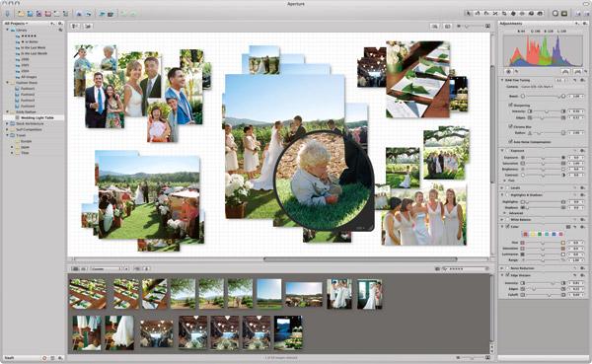Click Adjustments panel add adjustment button

click(x=577, y=24)
